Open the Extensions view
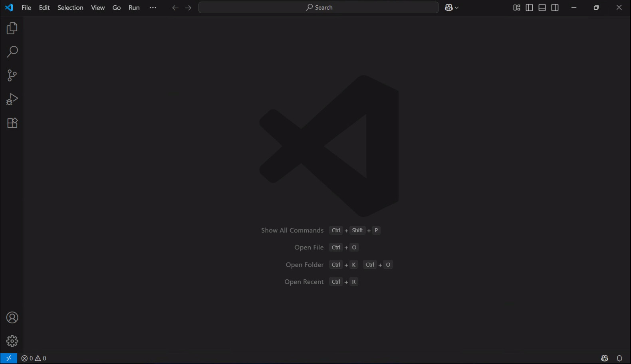The image size is (631, 364). (12, 123)
